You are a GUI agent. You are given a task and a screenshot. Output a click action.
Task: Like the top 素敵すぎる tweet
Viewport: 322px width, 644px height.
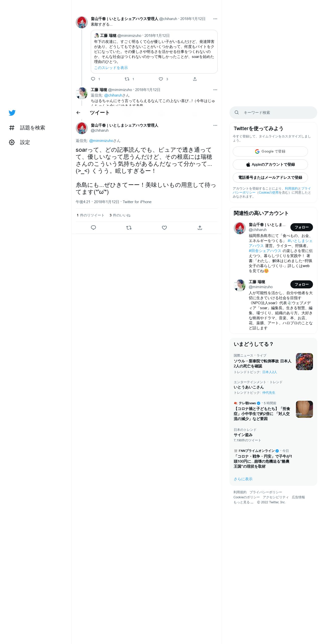click(161, 79)
